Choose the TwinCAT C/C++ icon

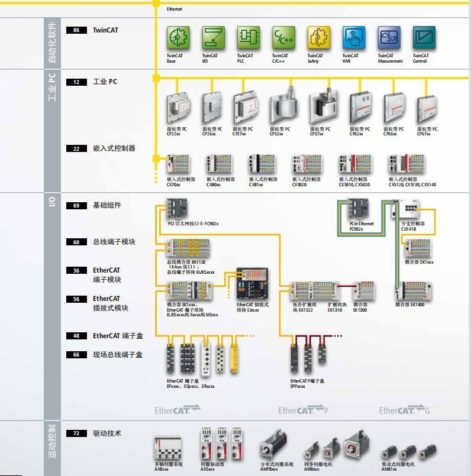(283, 37)
